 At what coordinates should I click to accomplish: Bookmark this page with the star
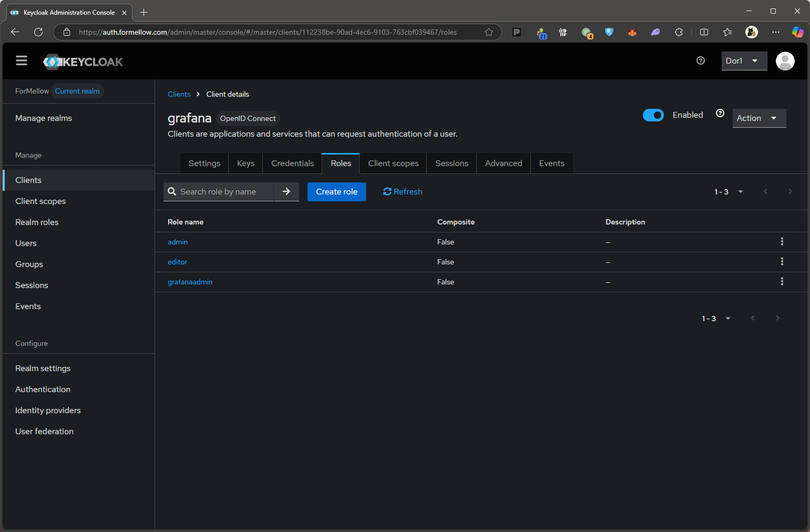489,32
